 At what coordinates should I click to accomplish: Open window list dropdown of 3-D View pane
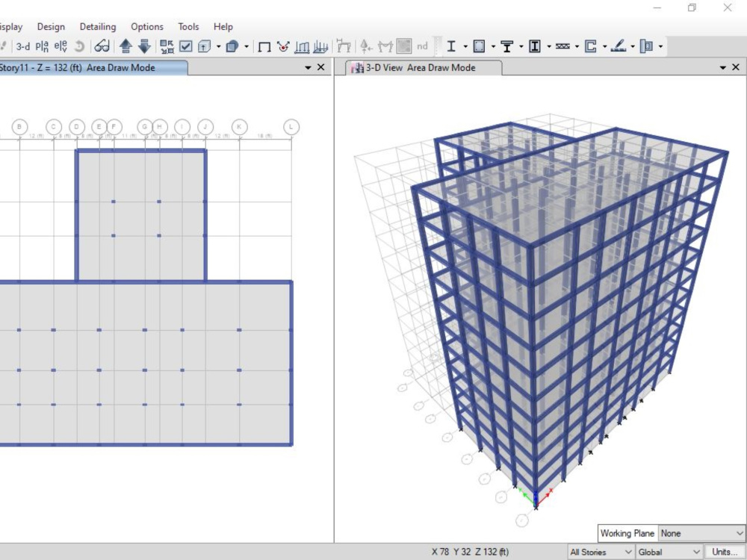pos(722,68)
